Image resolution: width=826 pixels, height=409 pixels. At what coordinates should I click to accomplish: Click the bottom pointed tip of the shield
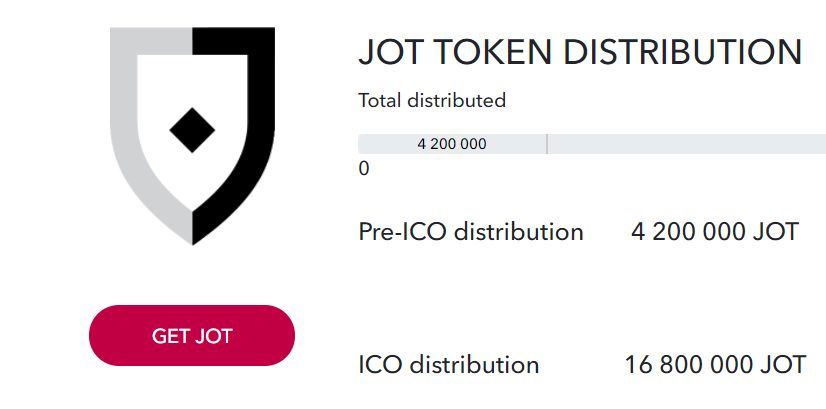click(192, 238)
